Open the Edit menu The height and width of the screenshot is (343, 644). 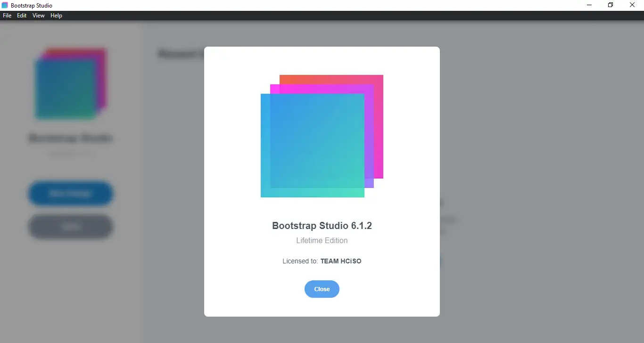pyautogui.click(x=22, y=16)
